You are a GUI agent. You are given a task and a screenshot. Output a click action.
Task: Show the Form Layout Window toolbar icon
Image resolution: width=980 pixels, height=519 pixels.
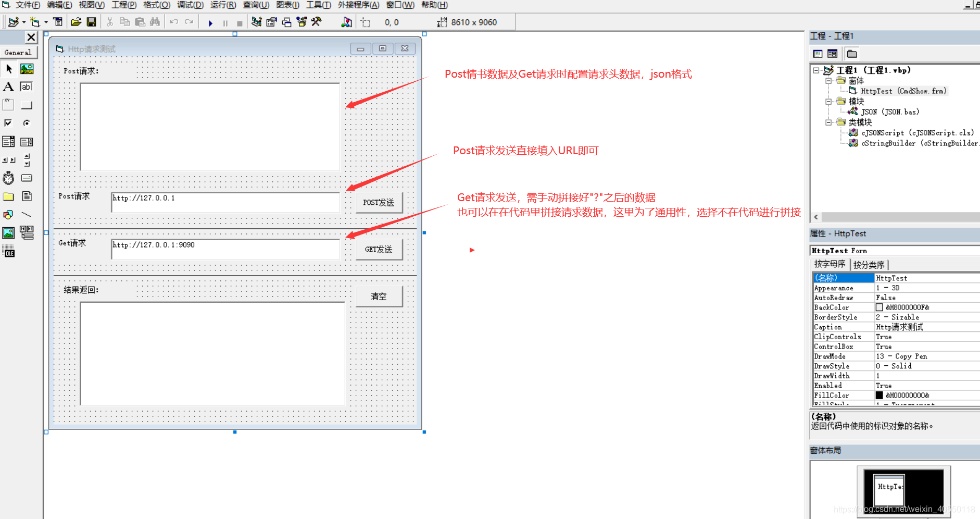click(x=286, y=22)
